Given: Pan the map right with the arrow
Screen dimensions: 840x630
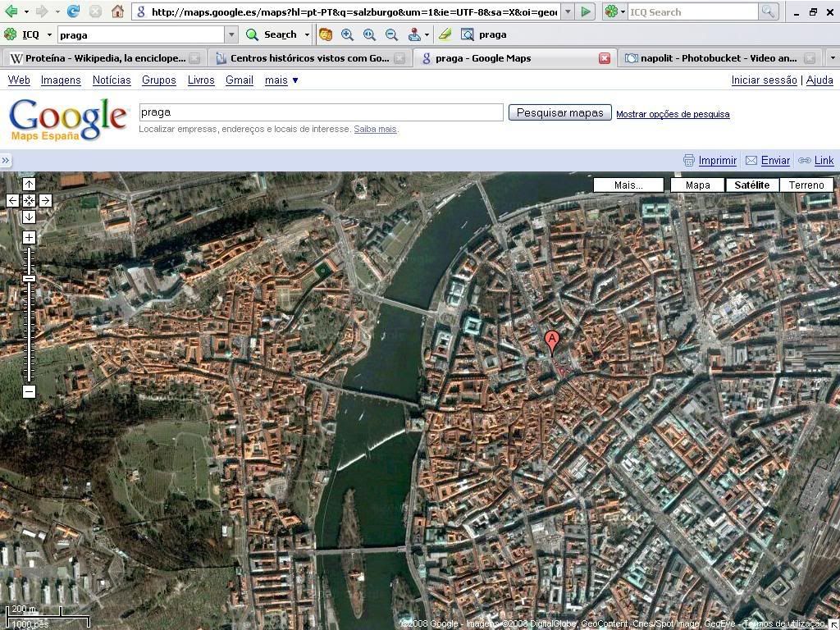Looking at the screenshot, I should pyautogui.click(x=45, y=200).
